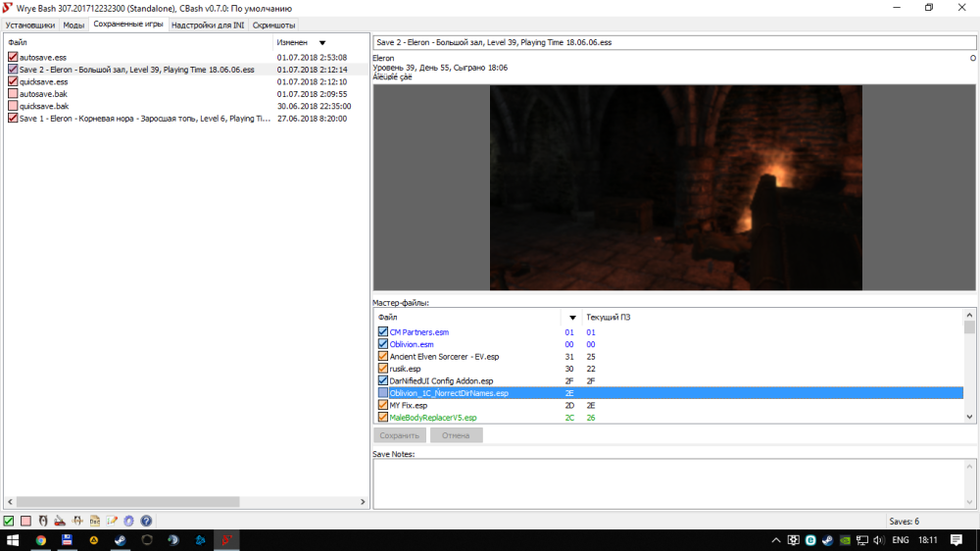Click the save file name input field
Image resolution: width=980 pixels, height=551 pixels.
coord(674,42)
